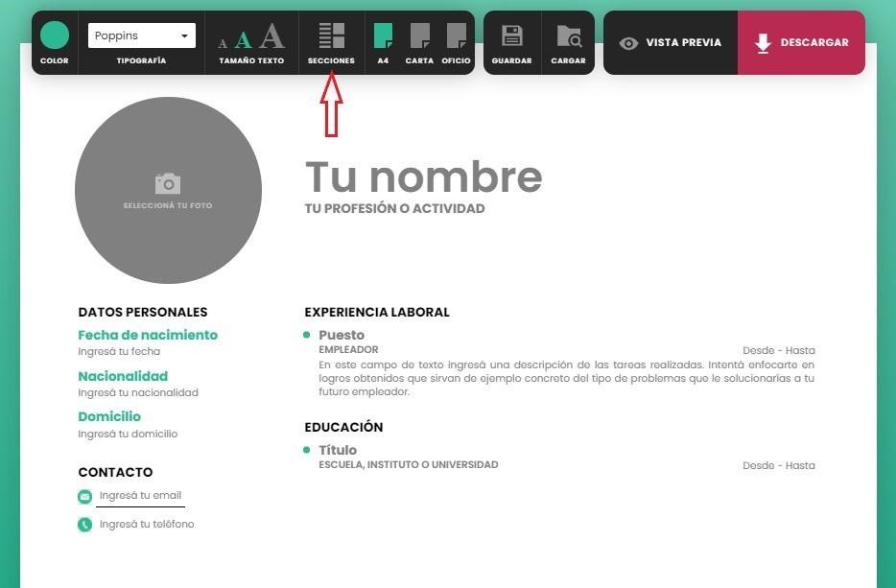The image size is (896, 588).
Task: Edit 'Ingresá tu nacionalidad' field
Action: click(x=138, y=392)
